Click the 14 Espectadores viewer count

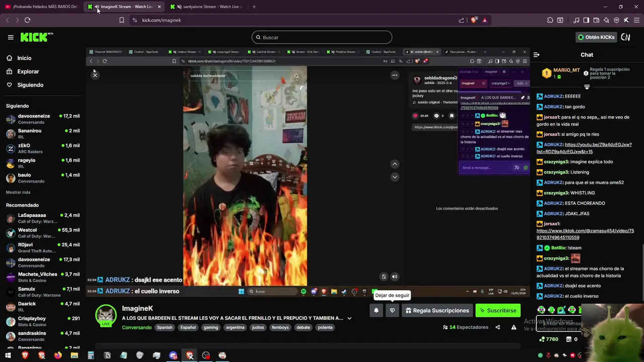465,327
